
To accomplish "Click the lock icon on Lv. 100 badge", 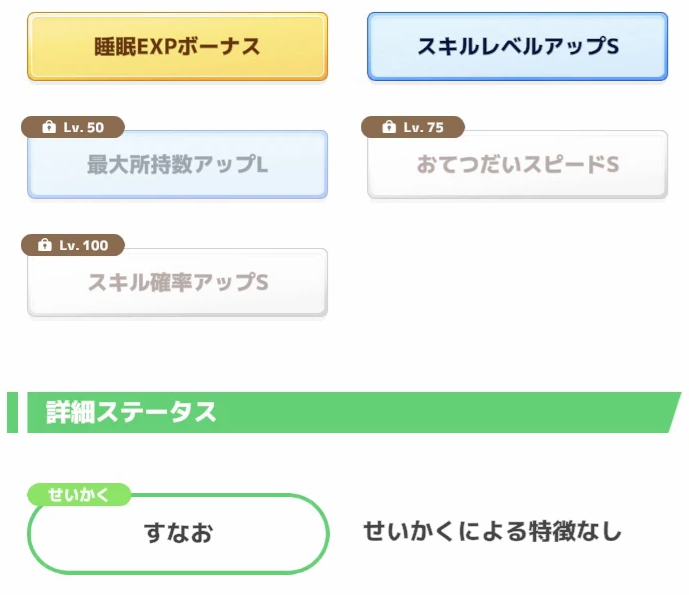I will click(x=44, y=245).
